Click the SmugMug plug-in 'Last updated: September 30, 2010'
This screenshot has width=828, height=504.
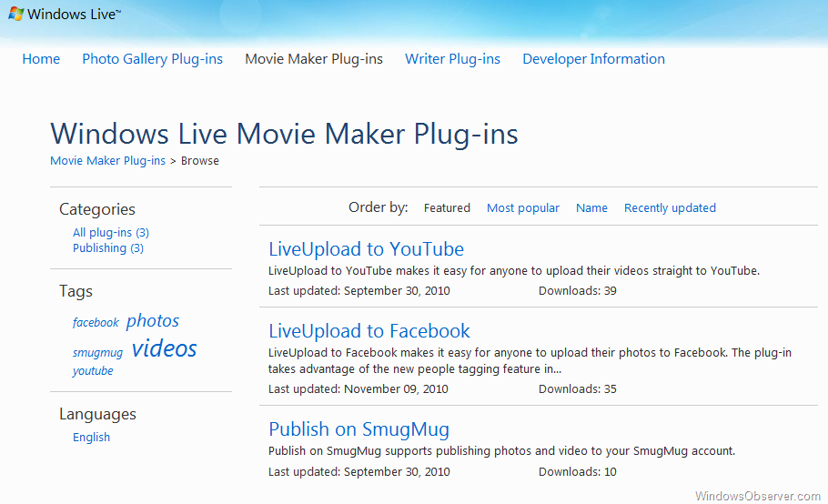pyautogui.click(x=359, y=472)
